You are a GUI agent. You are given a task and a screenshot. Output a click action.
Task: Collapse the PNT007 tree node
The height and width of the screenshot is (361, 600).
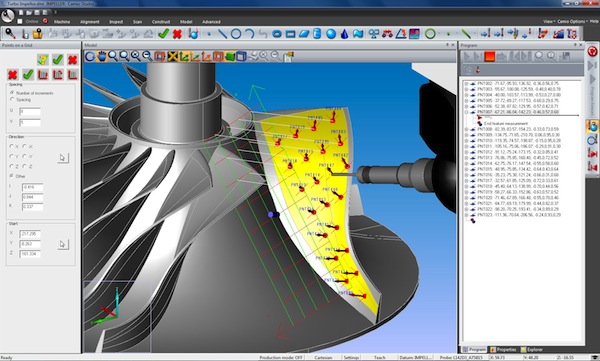click(466, 112)
